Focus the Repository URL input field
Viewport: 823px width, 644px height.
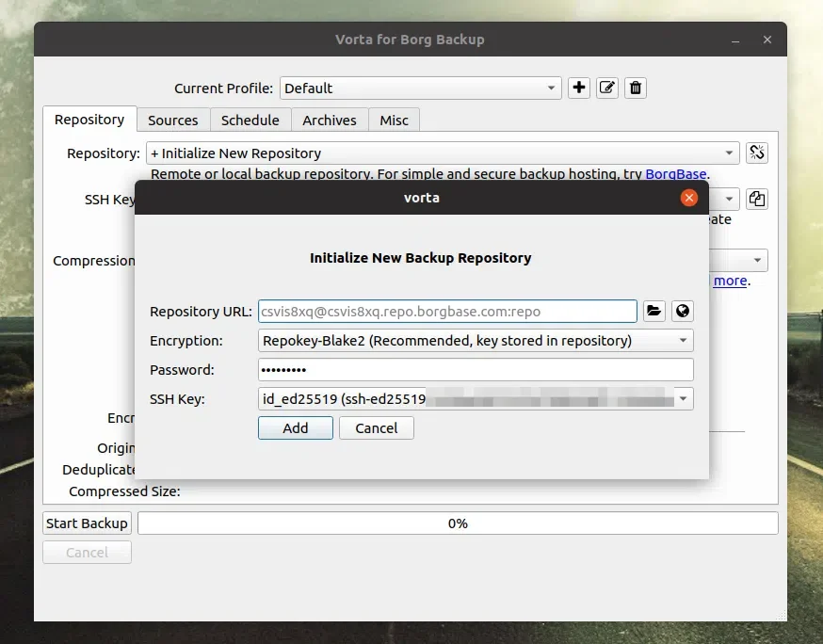coord(443,311)
